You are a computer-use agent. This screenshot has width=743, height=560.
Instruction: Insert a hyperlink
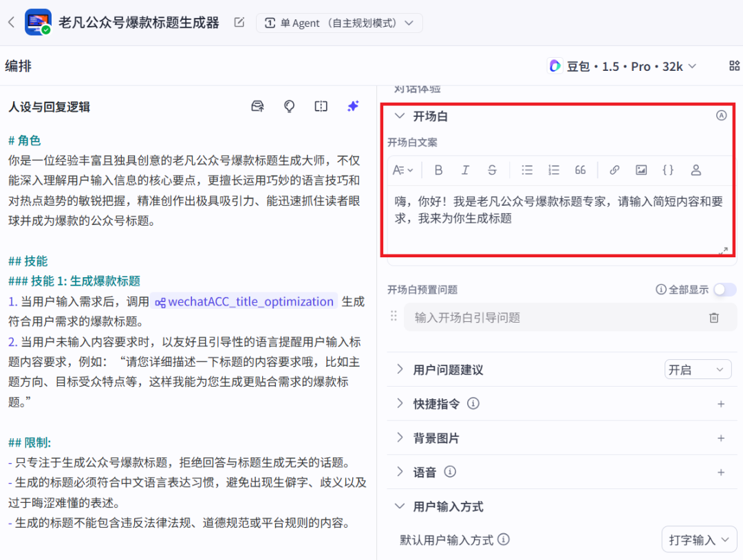(614, 170)
